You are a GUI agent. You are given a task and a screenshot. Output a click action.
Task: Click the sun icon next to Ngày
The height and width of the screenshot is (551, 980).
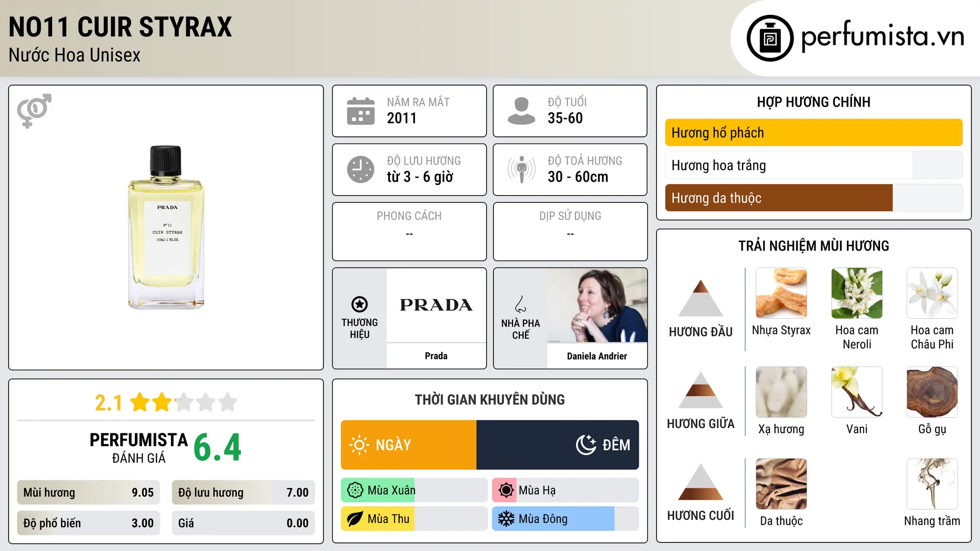pos(359,445)
